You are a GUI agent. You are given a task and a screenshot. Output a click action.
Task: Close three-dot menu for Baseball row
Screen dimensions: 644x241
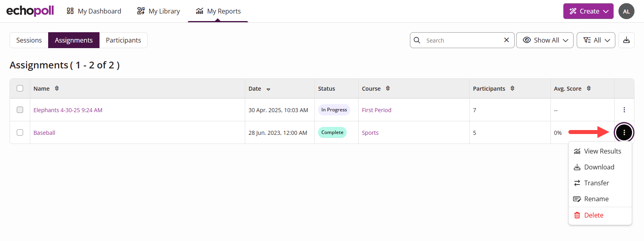pyautogui.click(x=624, y=132)
